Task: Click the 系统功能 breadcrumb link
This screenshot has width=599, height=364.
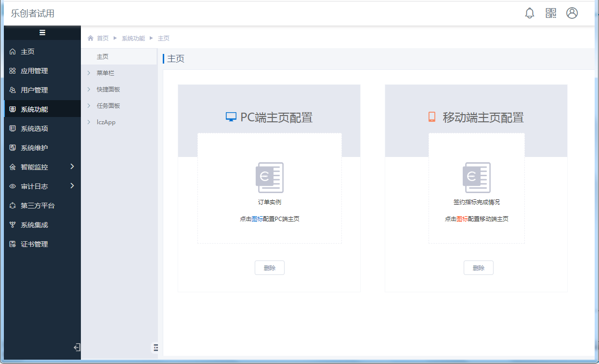Action: click(x=133, y=38)
